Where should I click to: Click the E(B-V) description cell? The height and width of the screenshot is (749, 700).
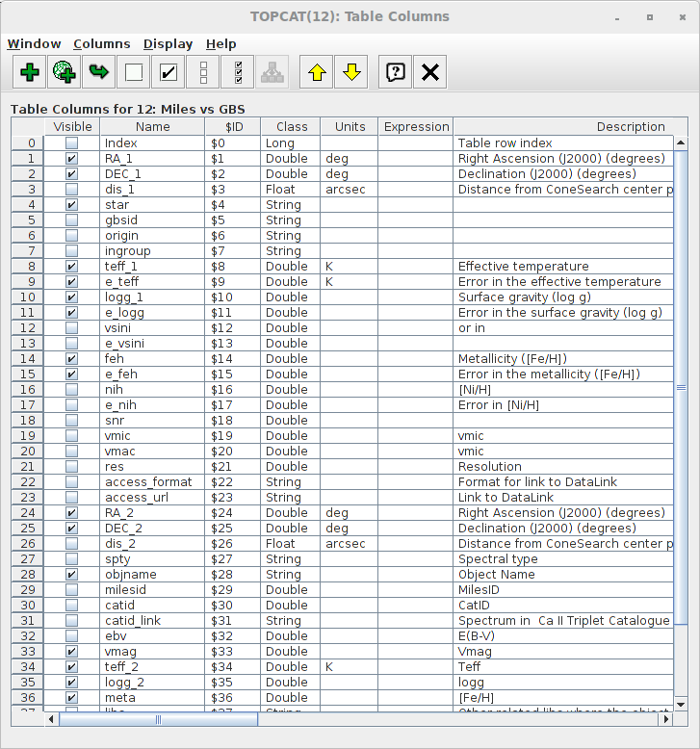coord(563,635)
